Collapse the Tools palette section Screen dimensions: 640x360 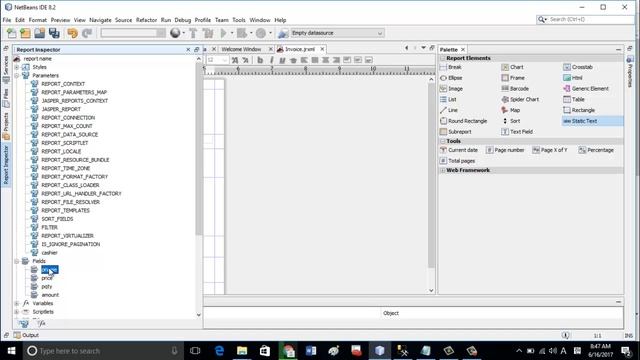[x=443, y=141]
